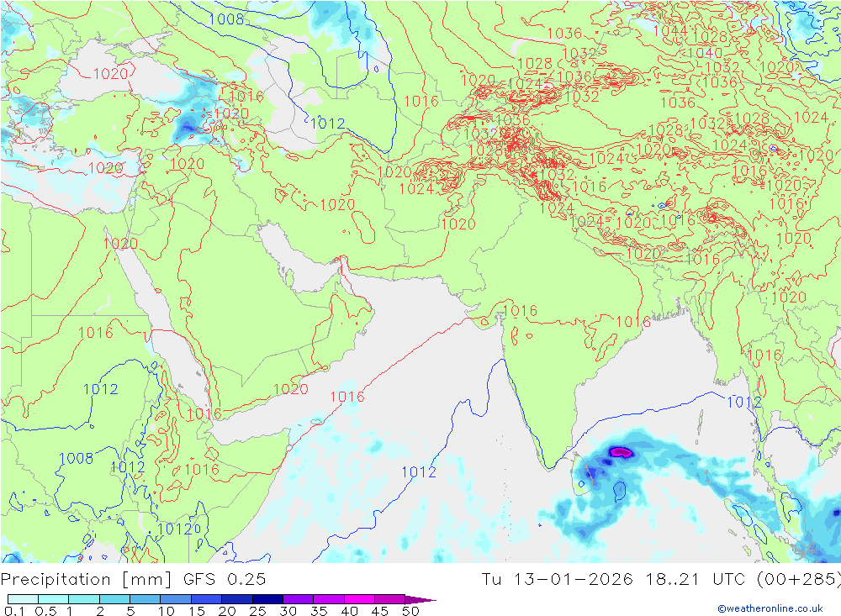841x616 pixels.
Task: Choose the 30–35 mm purple legend swatch
Action: pyautogui.click(x=298, y=599)
